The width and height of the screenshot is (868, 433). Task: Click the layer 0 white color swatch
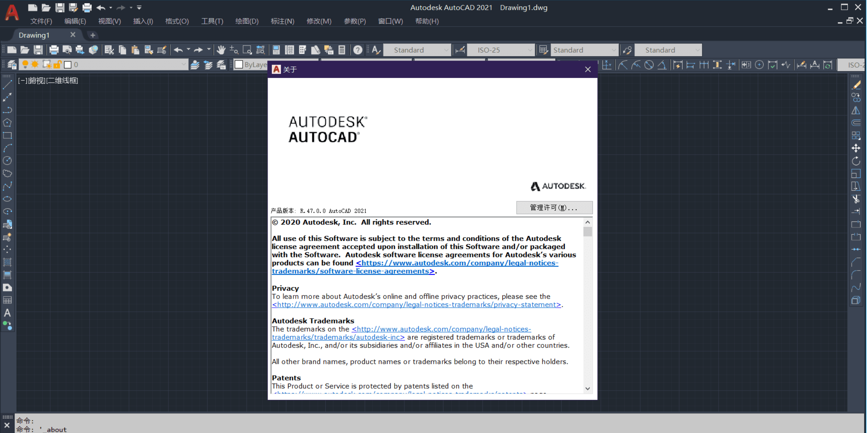pos(68,64)
